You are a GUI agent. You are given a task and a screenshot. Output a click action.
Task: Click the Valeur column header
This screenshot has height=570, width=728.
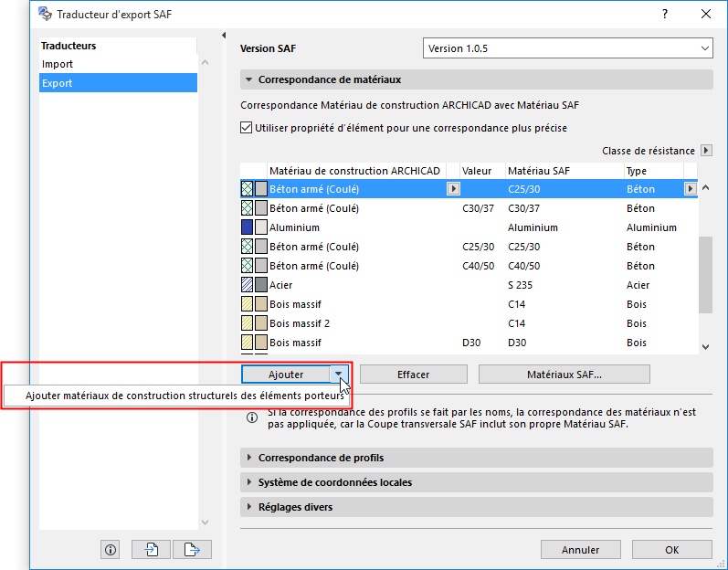[482, 171]
